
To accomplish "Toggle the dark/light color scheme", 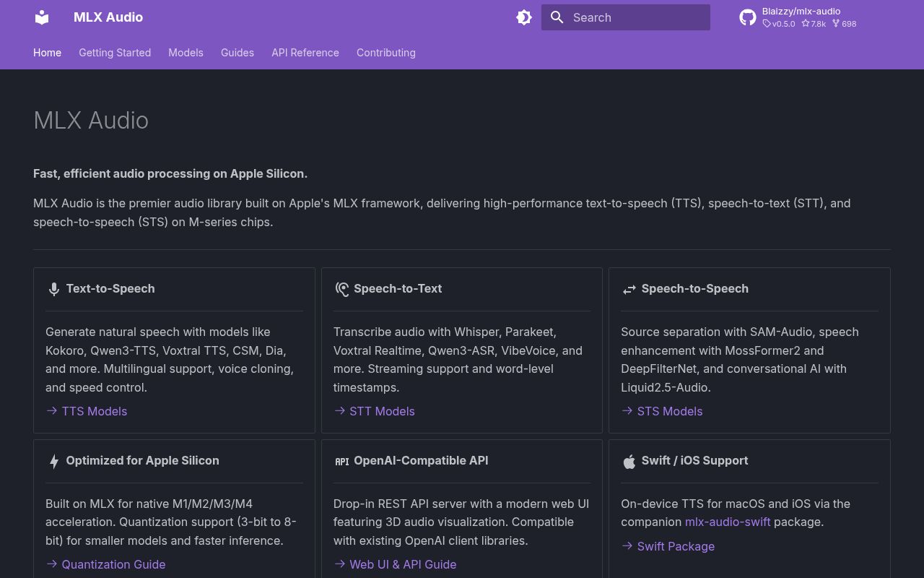I will [524, 17].
